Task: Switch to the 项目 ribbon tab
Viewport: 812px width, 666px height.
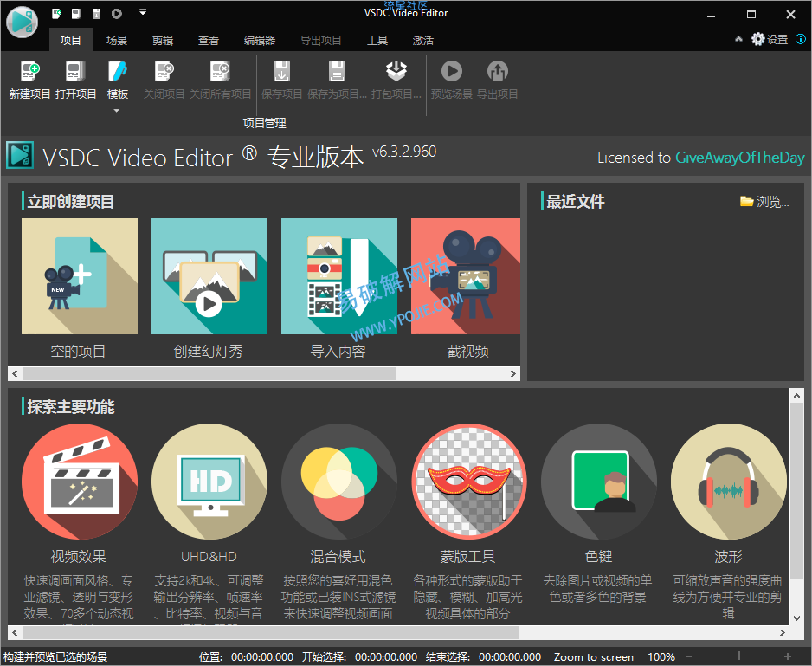Action: coord(71,40)
